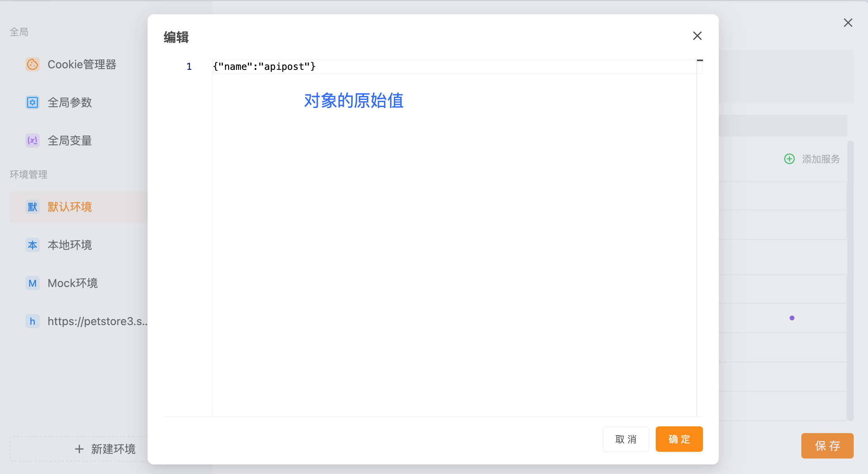Click the 添加服务 link
This screenshot has height=474, width=868.
pyautogui.click(x=821, y=159)
